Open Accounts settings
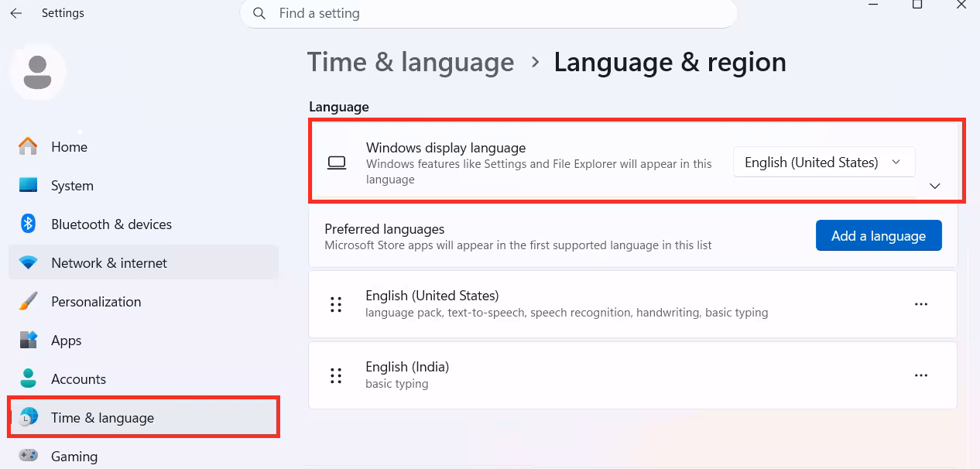The image size is (980, 469). click(143, 378)
